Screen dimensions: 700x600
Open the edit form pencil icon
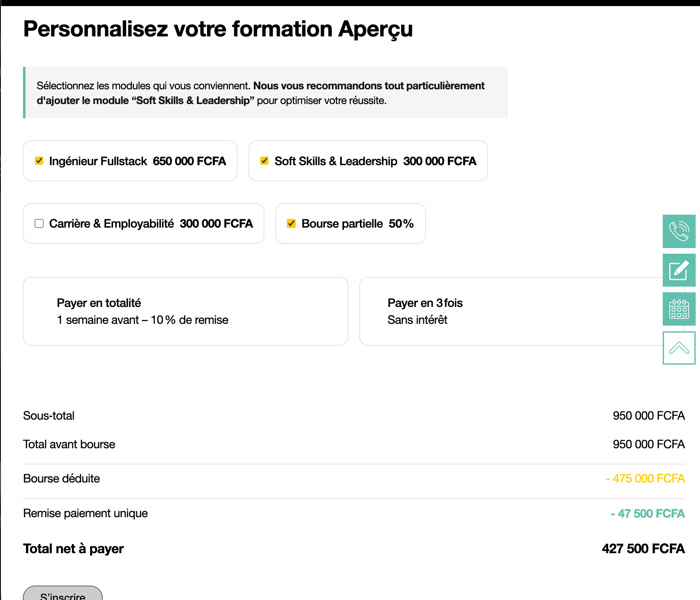click(x=679, y=270)
